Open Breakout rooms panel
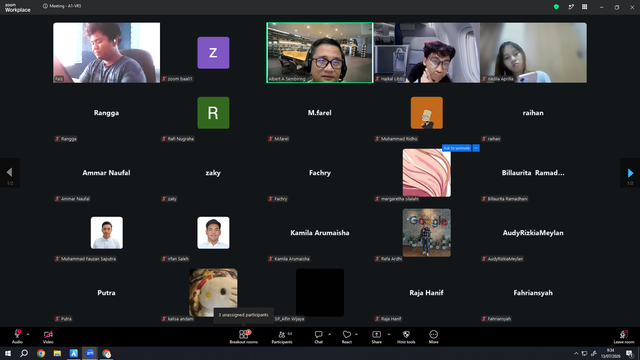The width and height of the screenshot is (640, 360). pyautogui.click(x=244, y=337)
